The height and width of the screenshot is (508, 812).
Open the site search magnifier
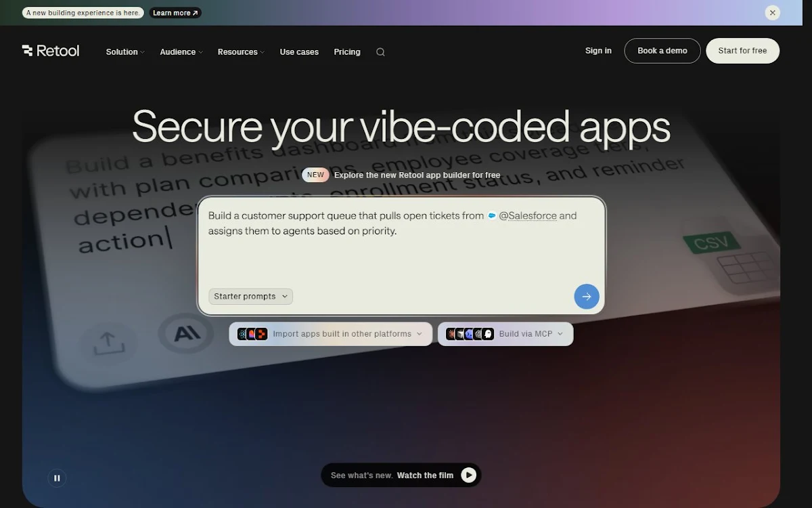(380, 52)
